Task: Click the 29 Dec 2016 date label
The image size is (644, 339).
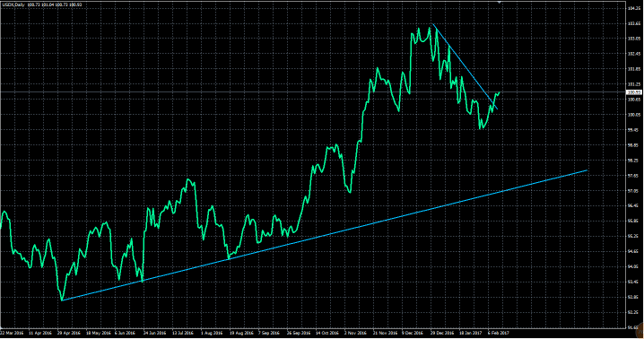Action: [x=442, y=333]
